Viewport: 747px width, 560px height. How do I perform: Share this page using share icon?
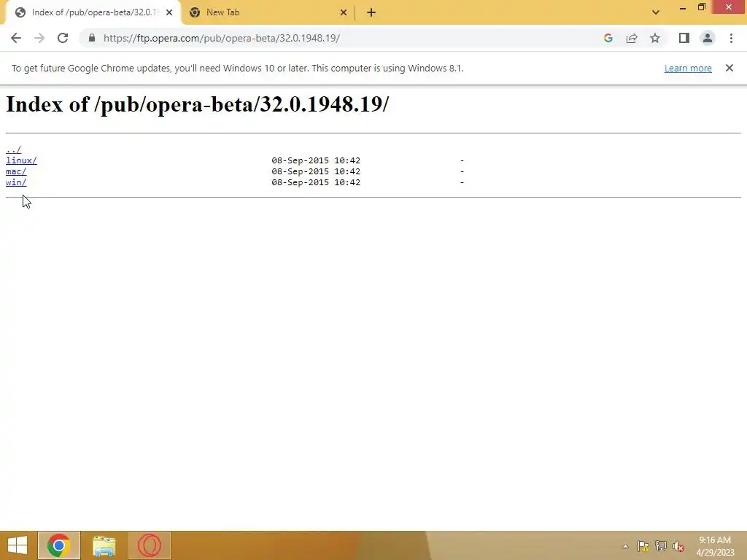[x=632, y=38]
